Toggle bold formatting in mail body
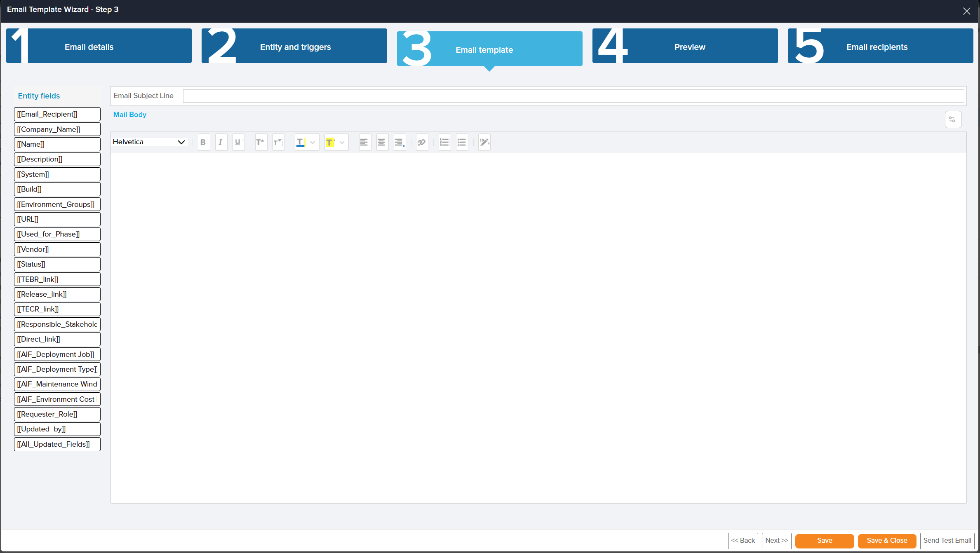 (203, 142)
